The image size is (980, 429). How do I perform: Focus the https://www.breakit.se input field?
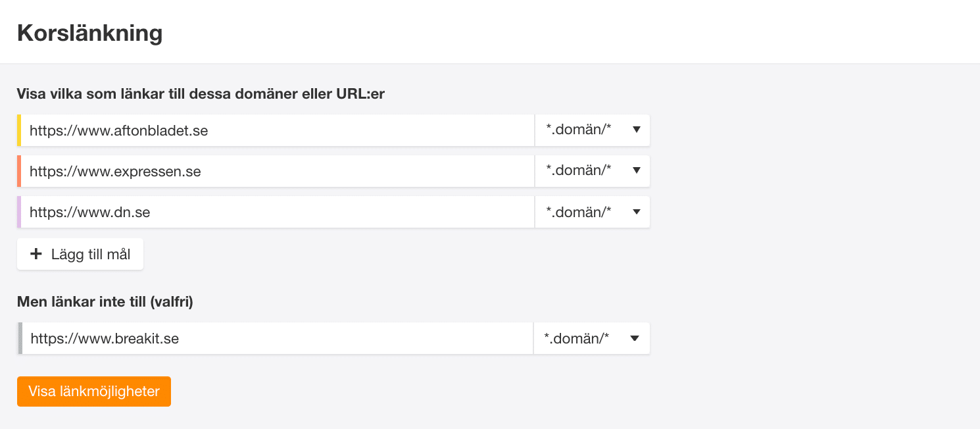point(276,338)
